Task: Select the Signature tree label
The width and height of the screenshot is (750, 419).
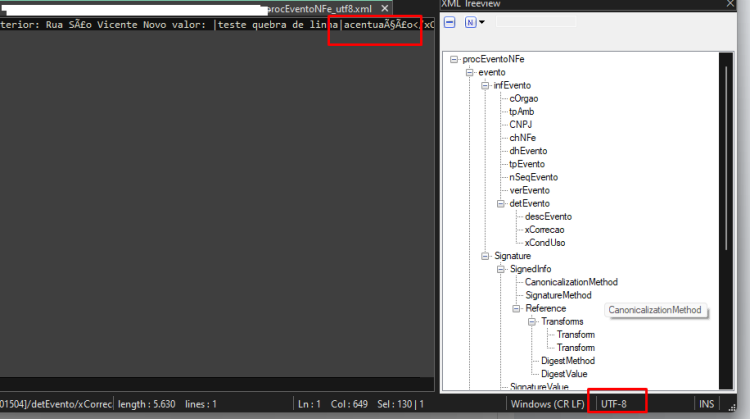Action: coord(512,256)
